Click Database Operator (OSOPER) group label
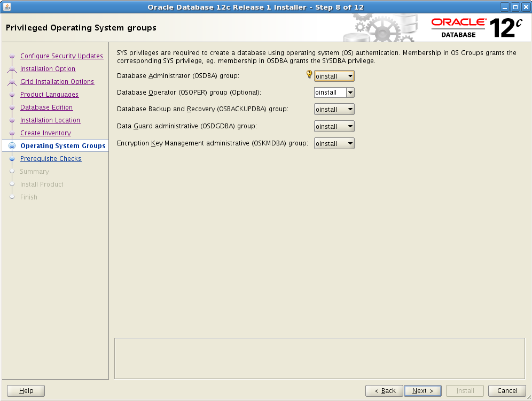 pos(189,92)
